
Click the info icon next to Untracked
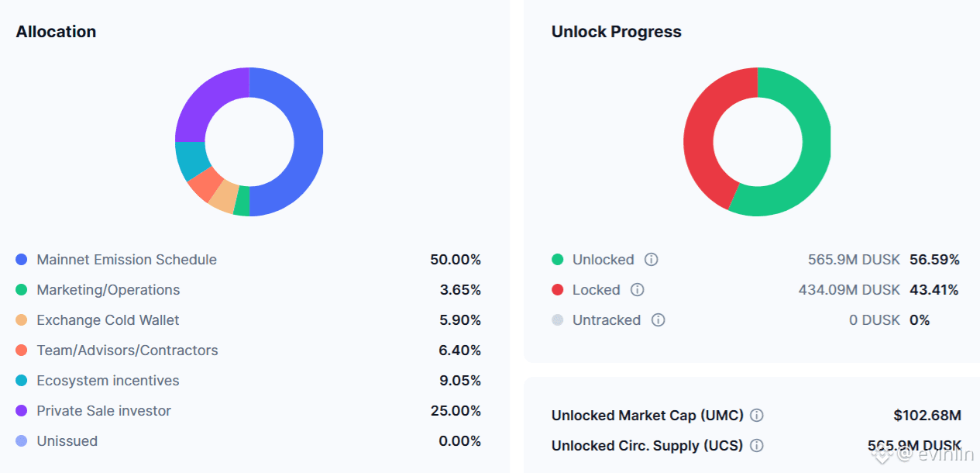(x=658, y=320)
